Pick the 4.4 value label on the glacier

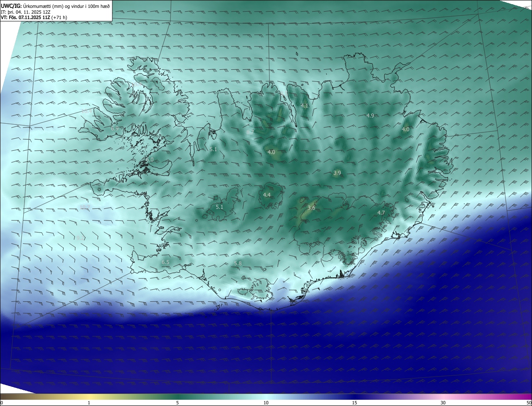(x=267, y=195)
